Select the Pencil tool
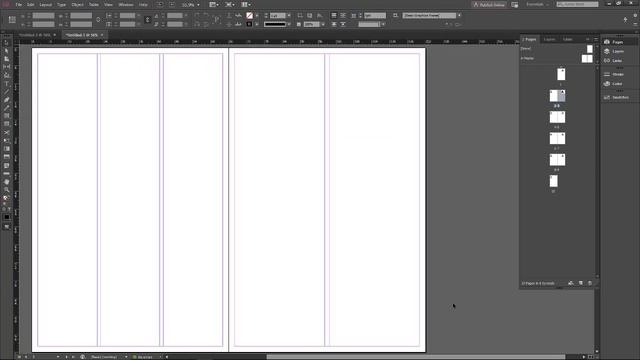The image size is (640, 360). click(x=7, y=108)
